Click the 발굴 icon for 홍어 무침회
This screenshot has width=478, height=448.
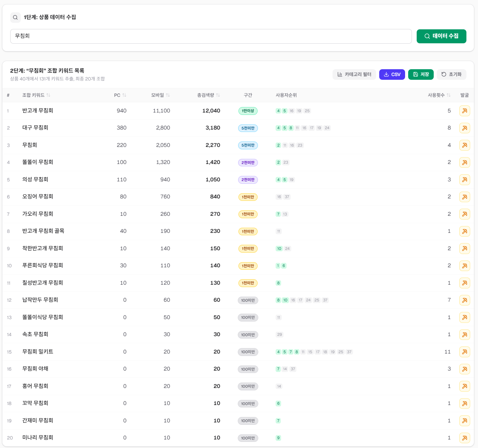[x=465, y=386]
